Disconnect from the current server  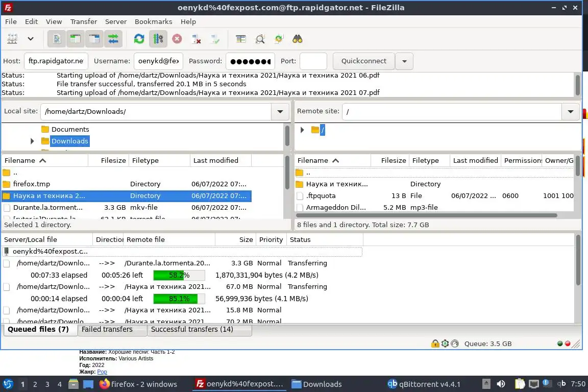pyautogui.click(x=196, y=39)
